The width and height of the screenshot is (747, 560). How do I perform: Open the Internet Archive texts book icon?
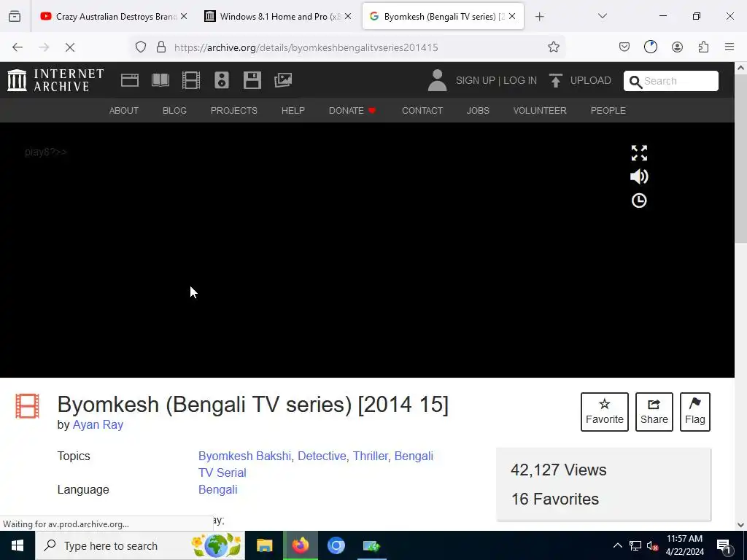(x=160, y=80)
